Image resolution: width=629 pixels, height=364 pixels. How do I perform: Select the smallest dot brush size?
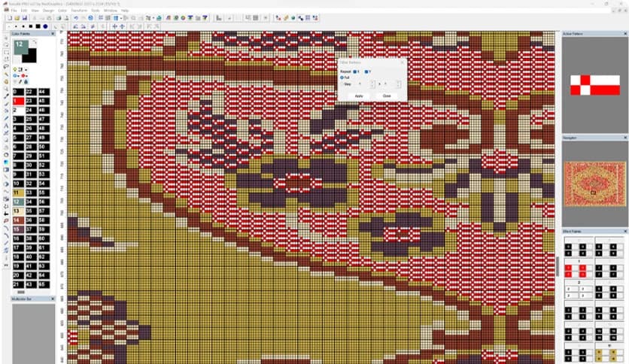[x=9, y=26]
